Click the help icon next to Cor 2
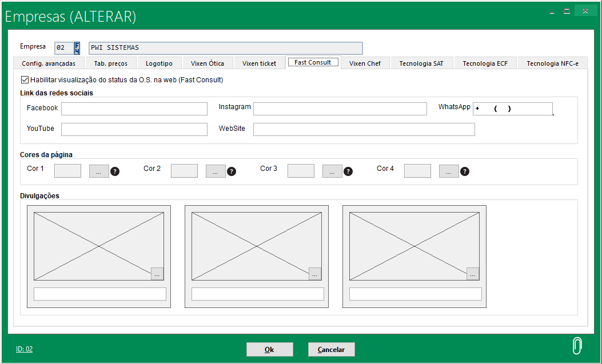The image size is (602, 364). 232,171
